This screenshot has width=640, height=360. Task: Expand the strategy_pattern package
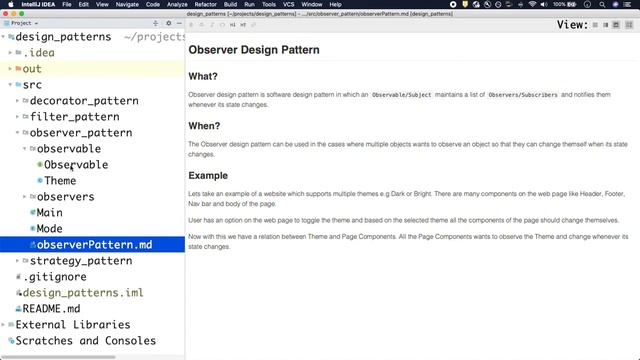point(17,260)
